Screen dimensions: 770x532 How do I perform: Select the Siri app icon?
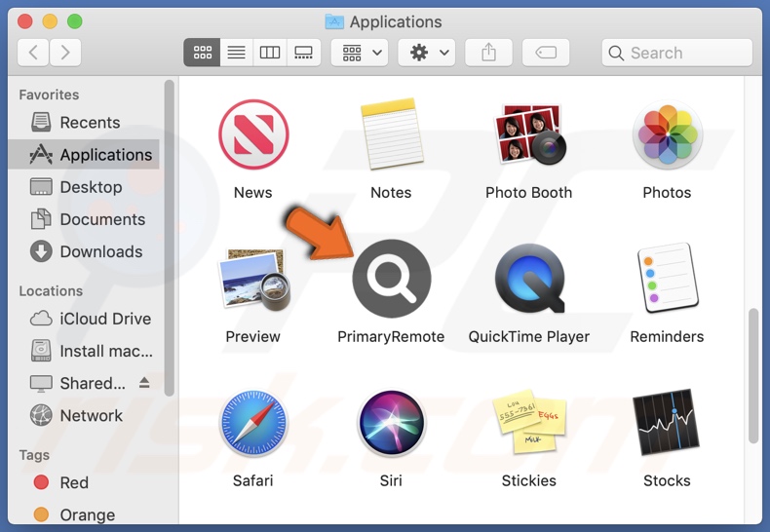point(392,423)
